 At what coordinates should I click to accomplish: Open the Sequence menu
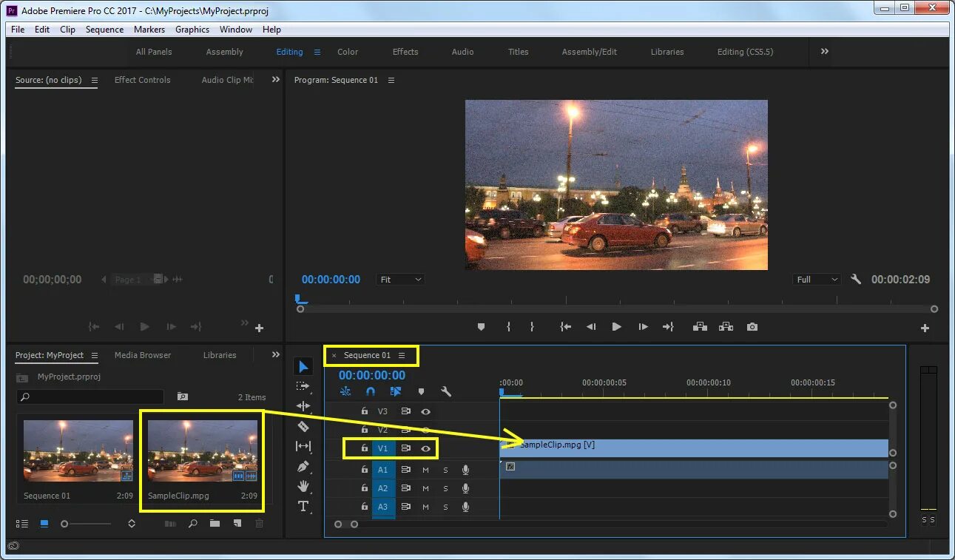(x=104, y=30)
